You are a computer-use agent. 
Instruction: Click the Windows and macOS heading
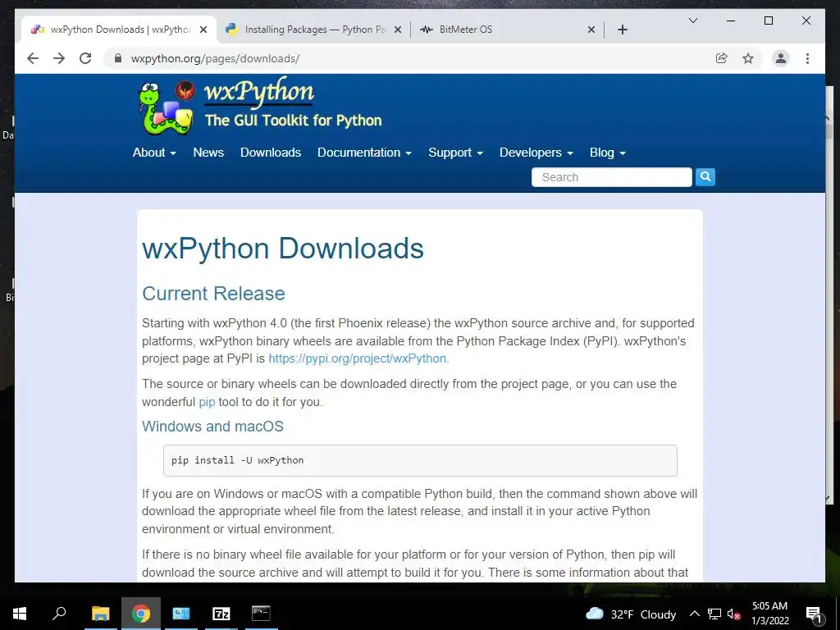212,427
